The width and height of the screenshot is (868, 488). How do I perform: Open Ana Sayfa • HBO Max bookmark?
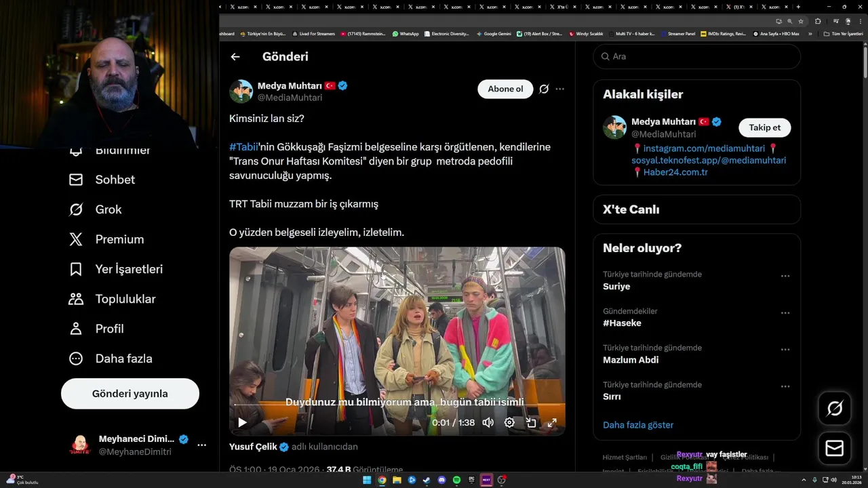[776, 34]
